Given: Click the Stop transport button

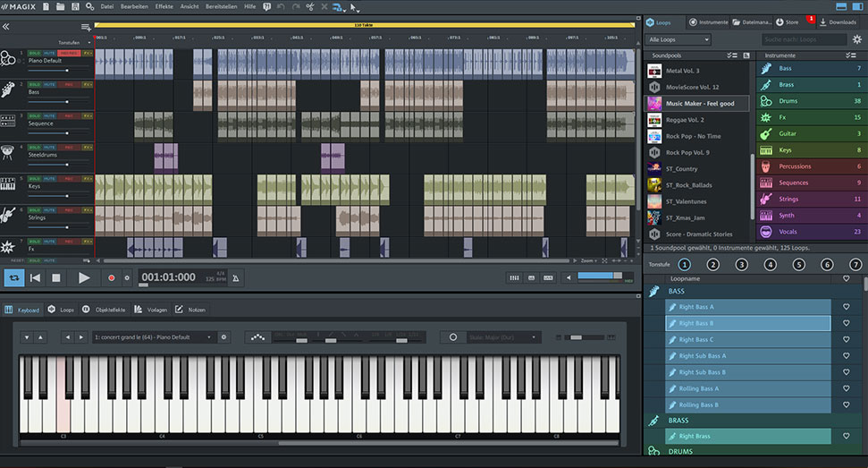Looking at the screenshot, I should pyautogui.click(x=56, y=277).
